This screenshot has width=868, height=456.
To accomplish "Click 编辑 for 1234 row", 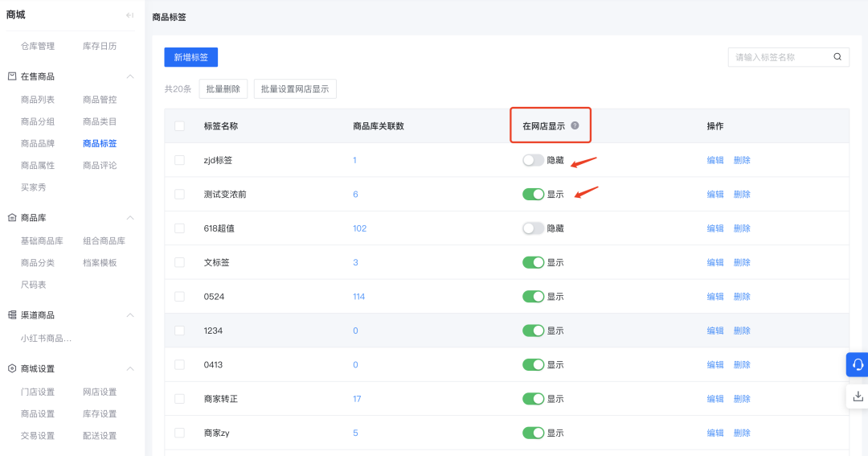I will click(x=715, y=331).
